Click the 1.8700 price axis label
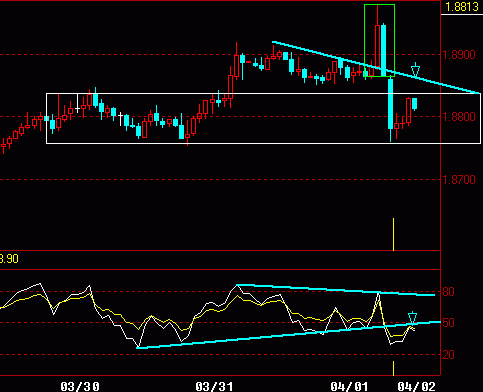Screen dimensions: 483x392 coord(459,180)
